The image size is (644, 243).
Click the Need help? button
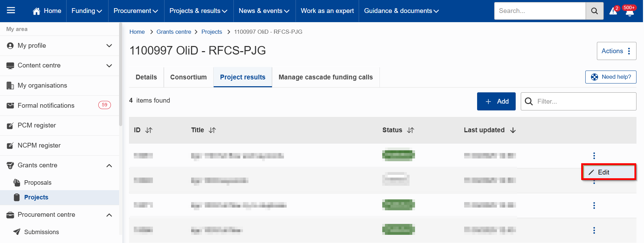(x=611, y=77)
